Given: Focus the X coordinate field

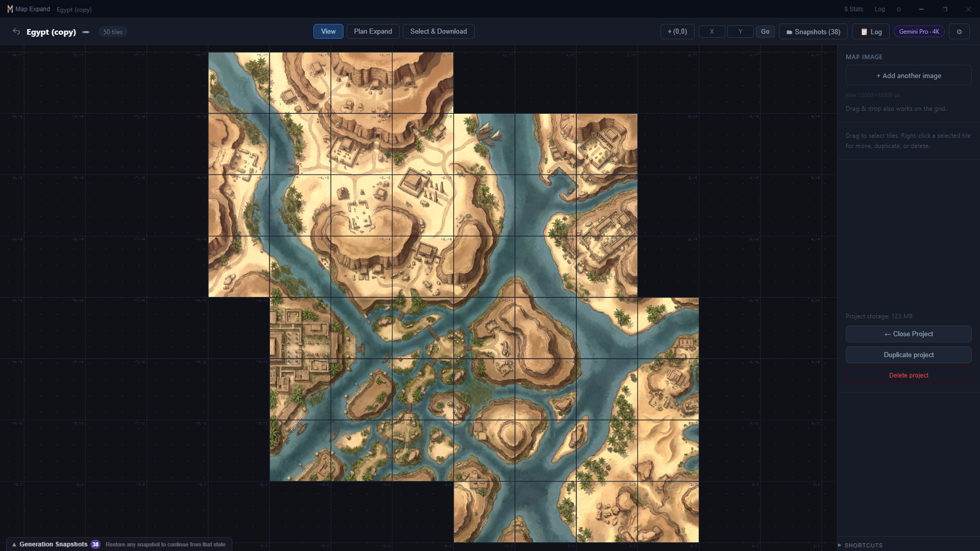Looking at the screenshot, I should click(712, 32).
